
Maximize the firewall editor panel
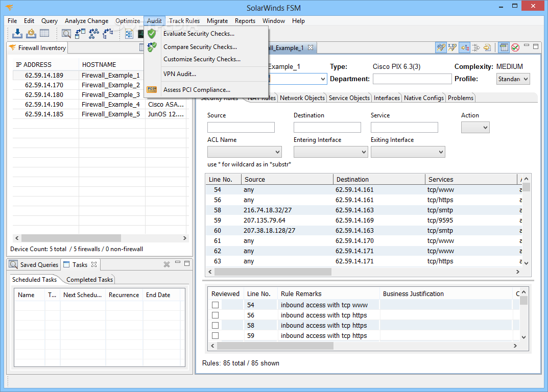tap(536, 46)
